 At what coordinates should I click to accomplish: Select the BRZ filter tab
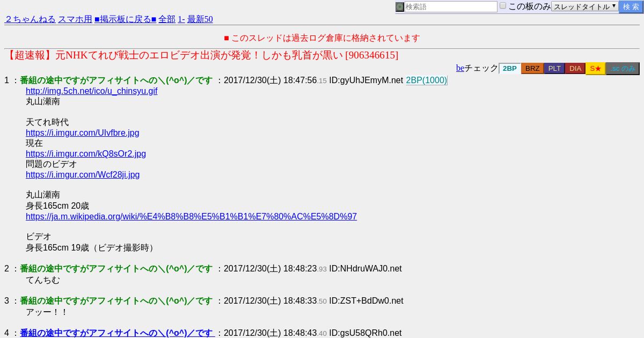(532, 69)
